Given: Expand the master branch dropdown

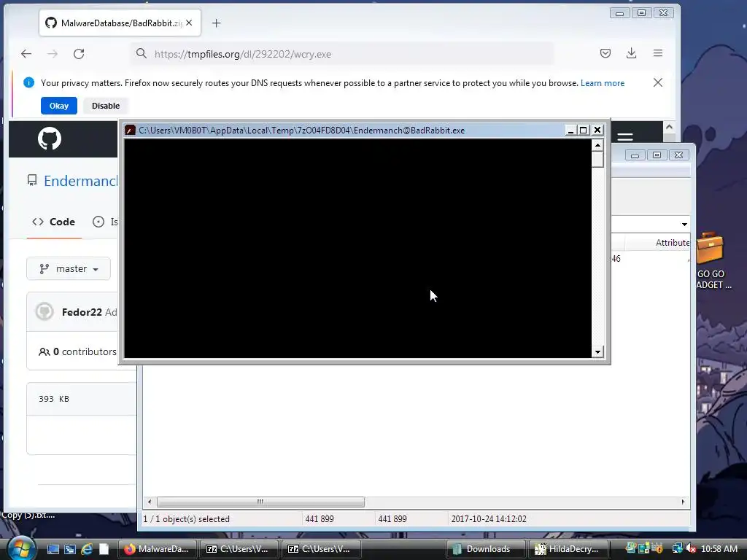Looking at the screenshot, I should pyautogui.click(x=69, y=269).
